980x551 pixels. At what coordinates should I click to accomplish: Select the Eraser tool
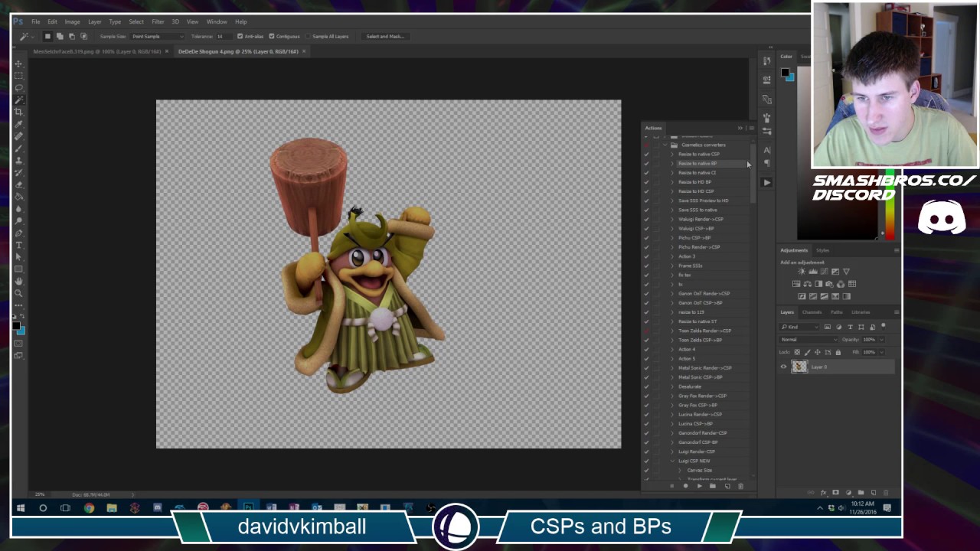pyautogui.click(x=18, y=184)
